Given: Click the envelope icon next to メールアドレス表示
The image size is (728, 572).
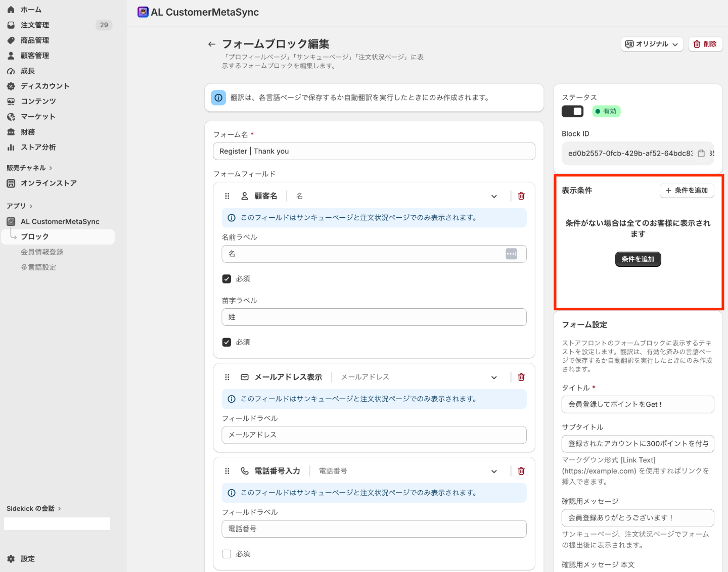Looking at the screenshot, I should pyautogui.click(x=245, y=377).
